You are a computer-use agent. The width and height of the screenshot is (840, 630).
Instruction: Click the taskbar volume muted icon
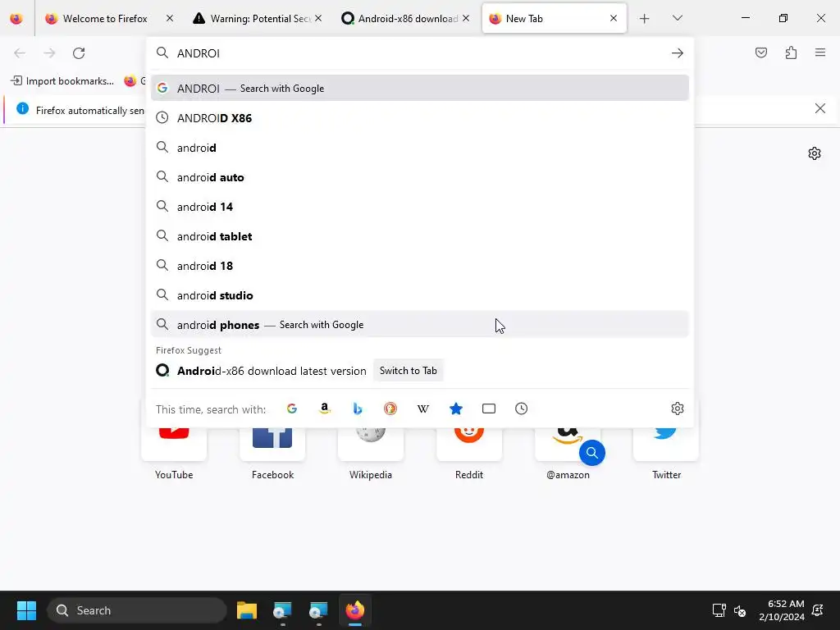pos(740,610)
